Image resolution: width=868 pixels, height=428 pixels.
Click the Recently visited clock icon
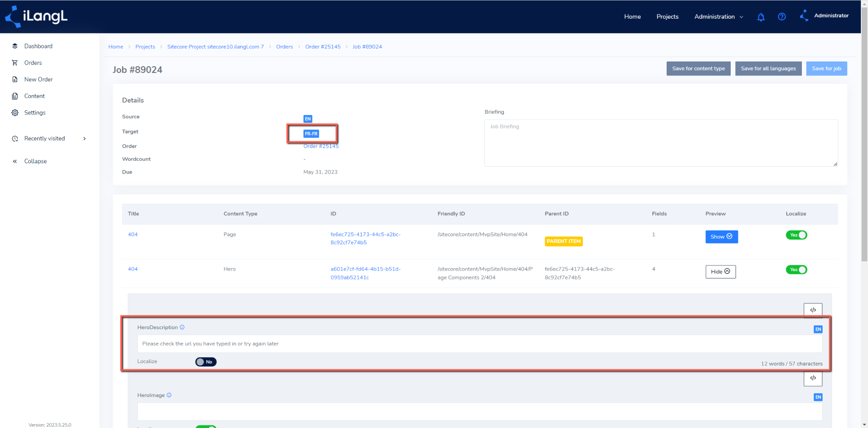[x=15, y=139]
